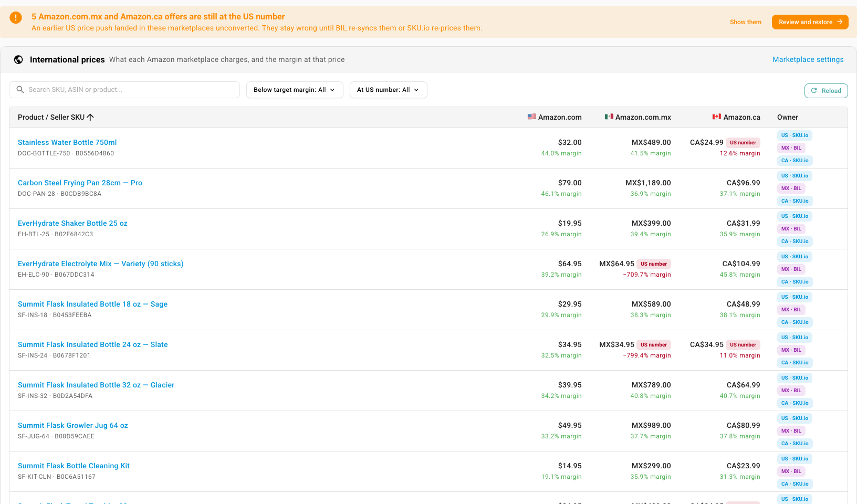Click MX · BIL tag in Carbon Steel Frying Pan row
Image resolution: width=857 pixels, height=504 pixels.
(791, 188)
